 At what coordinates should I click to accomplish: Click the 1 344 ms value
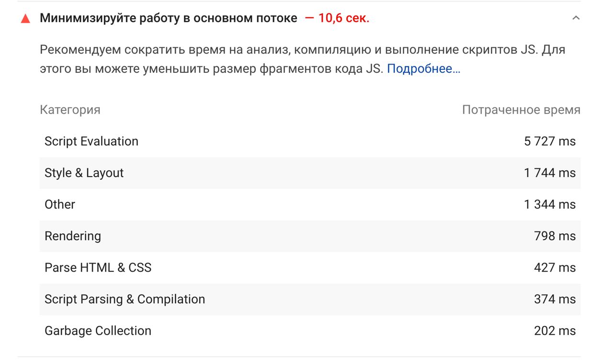(x=550, y=205)
